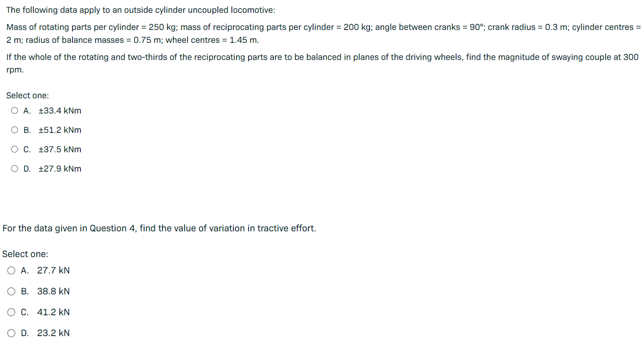Select option B ±51.2 kNm
Viewport: 644px width, 343px height.
[14, 130]
